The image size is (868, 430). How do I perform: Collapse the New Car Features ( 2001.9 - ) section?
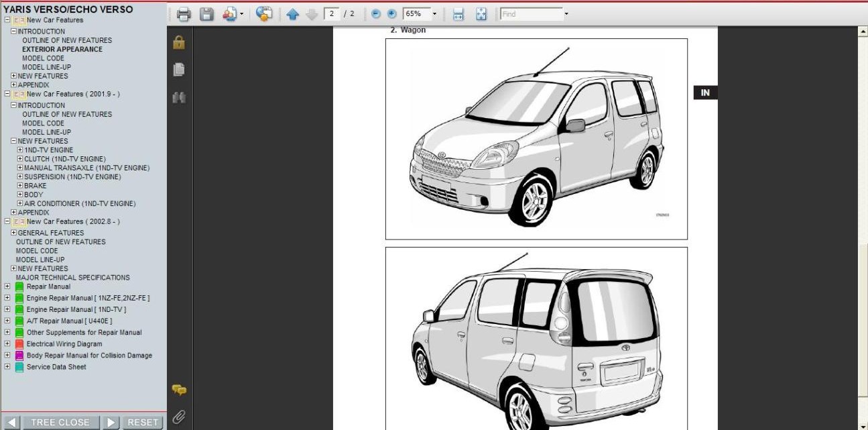pos(7,94)
